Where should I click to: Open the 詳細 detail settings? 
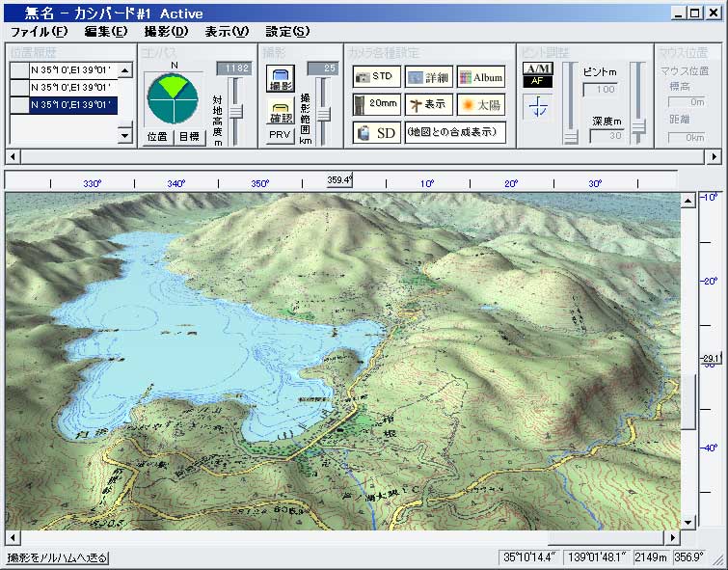427,77
